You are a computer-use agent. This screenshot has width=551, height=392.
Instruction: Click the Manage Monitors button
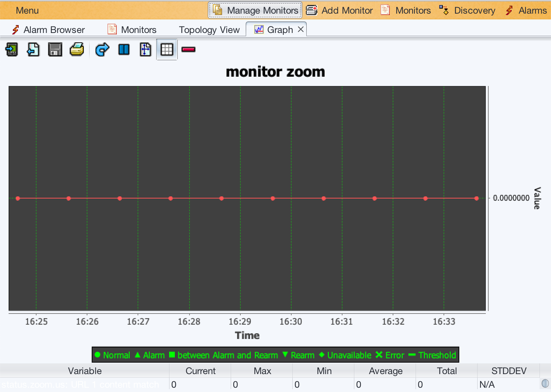point(255,10)
